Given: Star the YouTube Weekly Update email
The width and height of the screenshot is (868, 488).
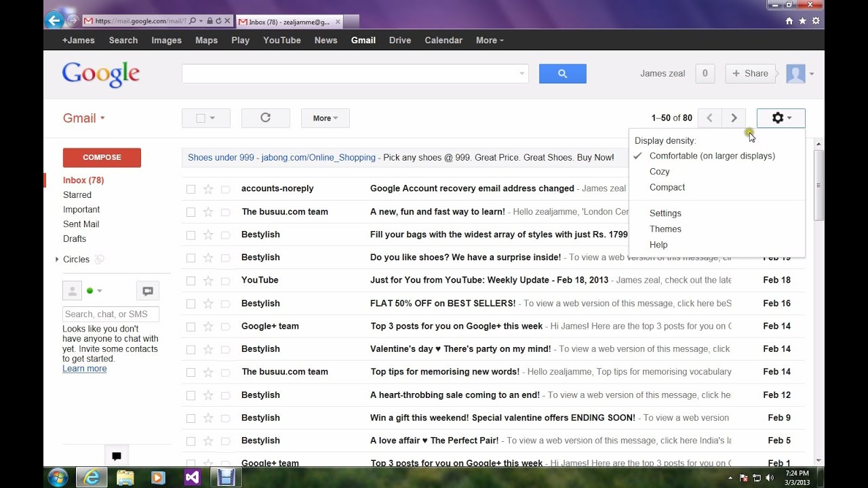Looking at the screenshot, I should (208, 281).
